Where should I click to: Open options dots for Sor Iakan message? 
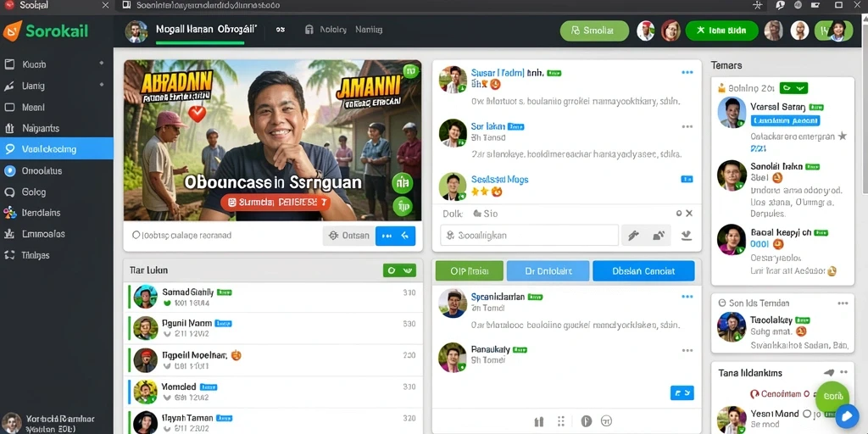(x=687, y=127)
